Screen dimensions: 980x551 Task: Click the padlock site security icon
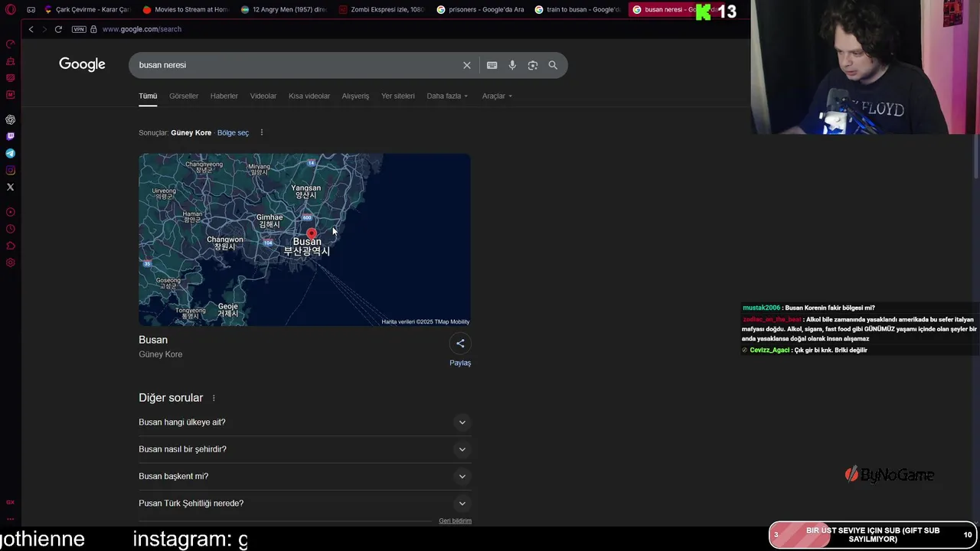coord(93,29)
